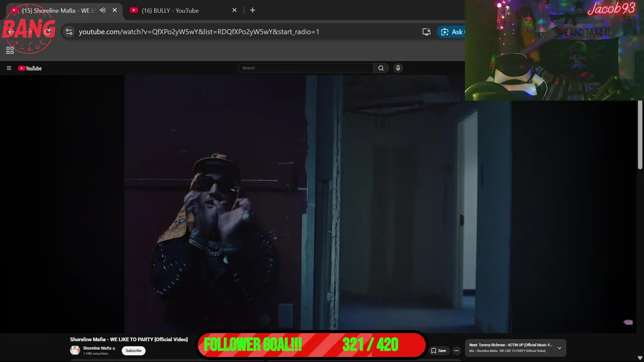This screenshot has height=362, width=644.
Task: Go to the YouTube home logo
Action: (30, 68)
